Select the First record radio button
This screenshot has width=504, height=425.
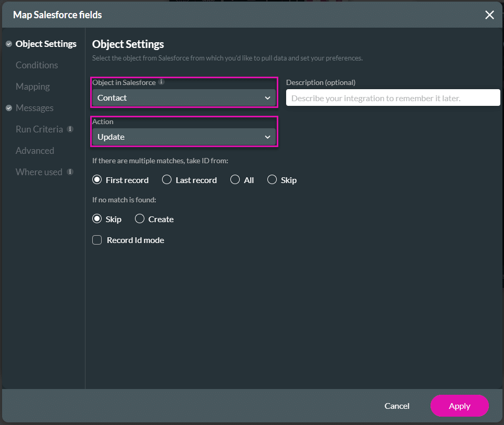point(97,179)
